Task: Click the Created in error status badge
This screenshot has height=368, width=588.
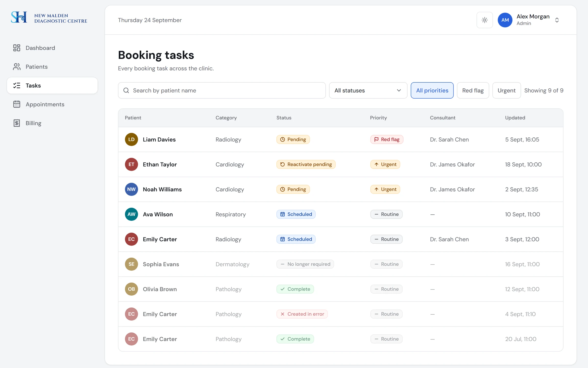Action: [x=302, y=314]
